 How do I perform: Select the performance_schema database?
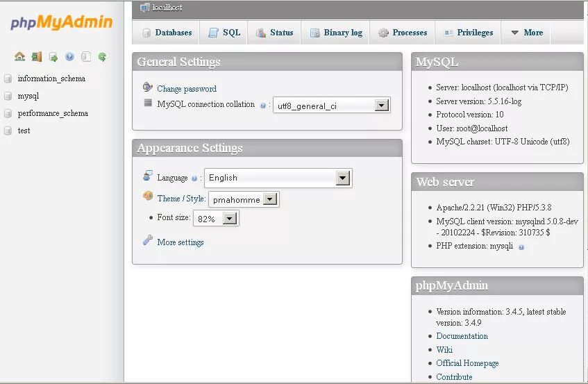point(53,113)
